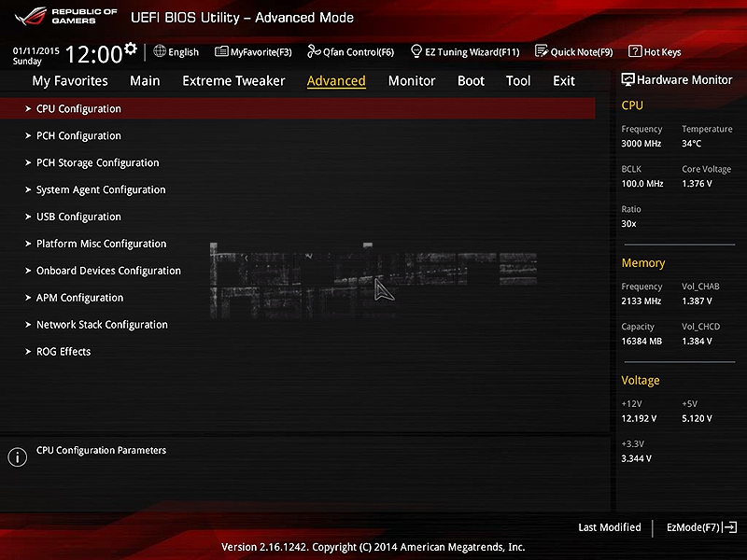Click the CPU Ratio value 30x
This screenshot has width=747, height=560.
(x=628, y=223)
